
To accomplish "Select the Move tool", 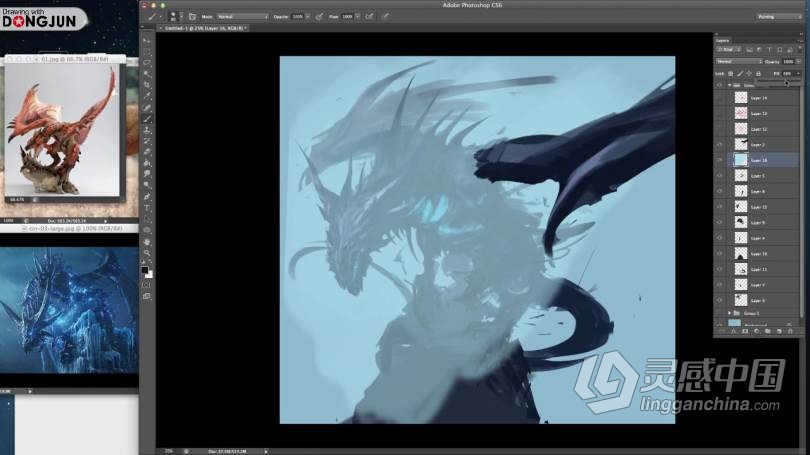I will (147, 40).
